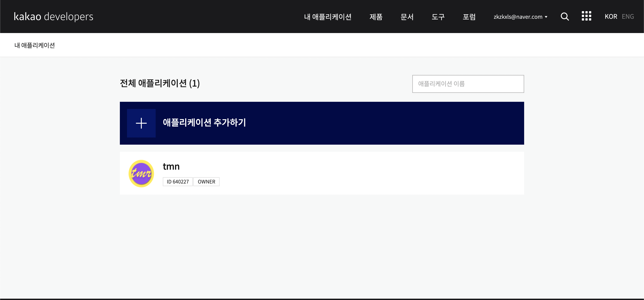Viewport: 644px width, 300px height.
Task: Click the kakao developers logo
Action: point(53,17)
